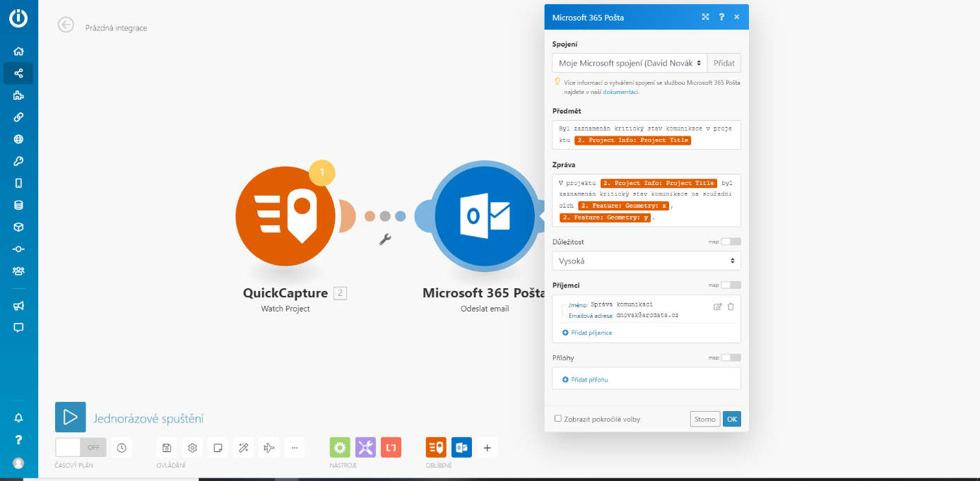This screenshot has height=481, width=980.
Task: Add a favorite with the plus button
Action: coord(487,447)
